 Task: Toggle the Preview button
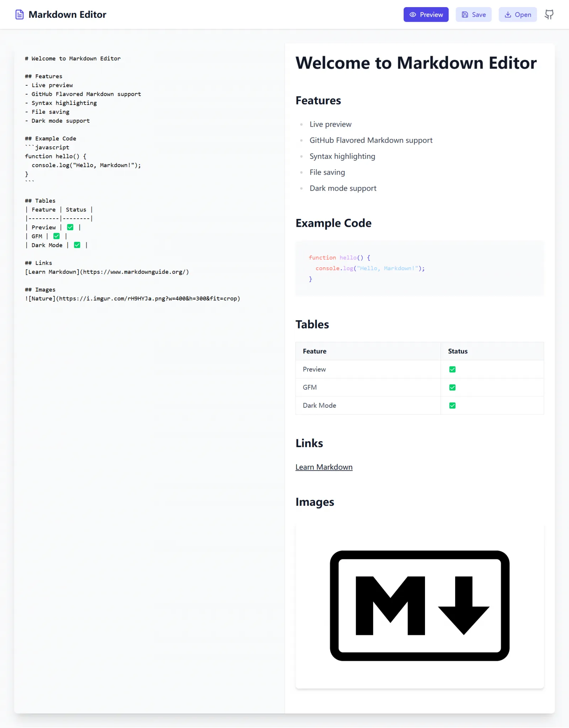pyautogui.click(x=426, y=15)
